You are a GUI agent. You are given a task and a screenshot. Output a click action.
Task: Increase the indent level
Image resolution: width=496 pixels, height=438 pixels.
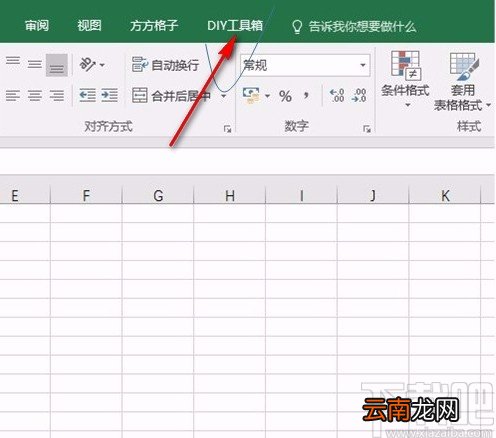click(x=109, y=95)
